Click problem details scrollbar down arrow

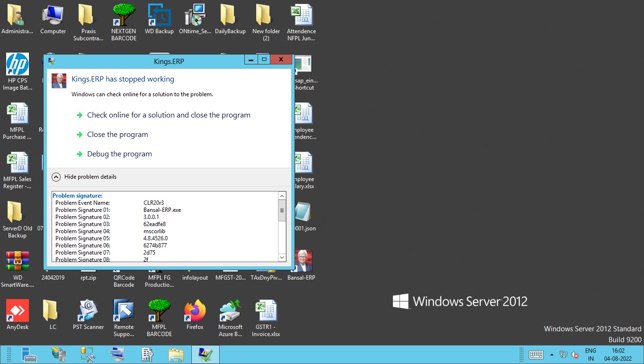tap(282, 257)
